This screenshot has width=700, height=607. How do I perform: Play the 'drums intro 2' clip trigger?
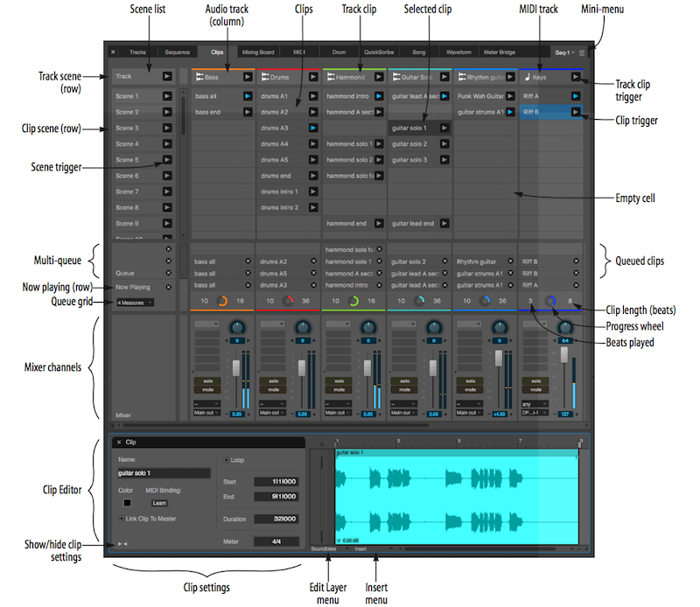pyautogui.click(x=313, y=207)
